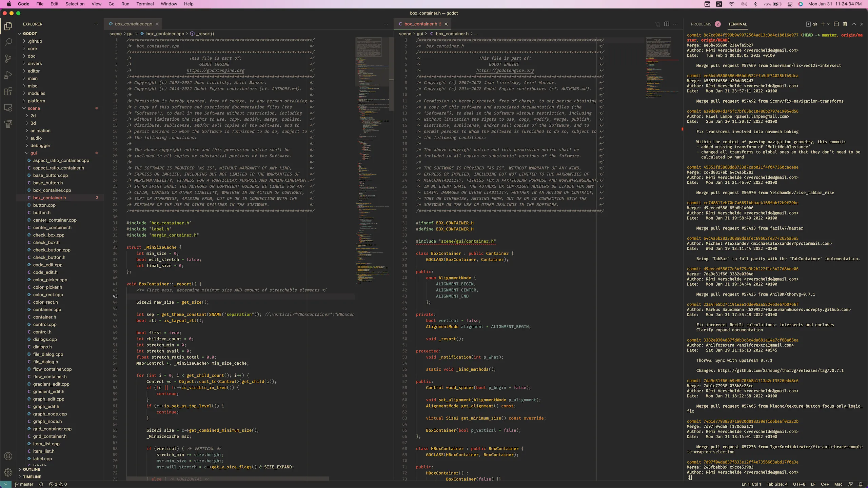The image size is (868, 488).
Task: Toggle the split editor layout icon
Action: tap(667, 24)
